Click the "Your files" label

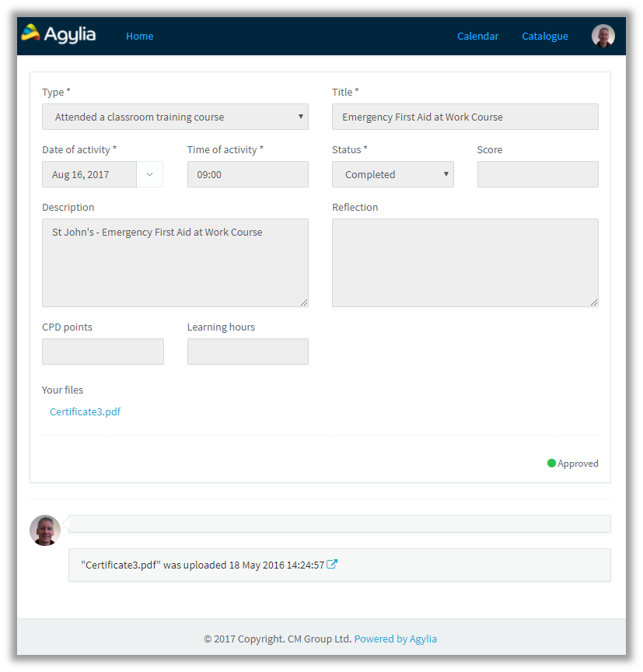pyautogui.click(x=62, y=390)
